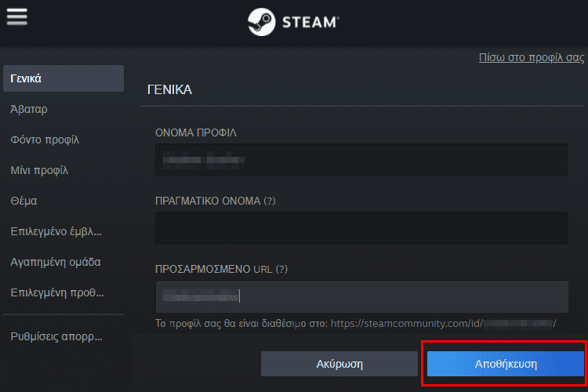Image resolution: width=588 pixels, height=392 pixels.
Task: Click the ΠΡΟΣΑΡΜΟΣΜΕΝΟ URL input field
Action: tap(361, 296)
